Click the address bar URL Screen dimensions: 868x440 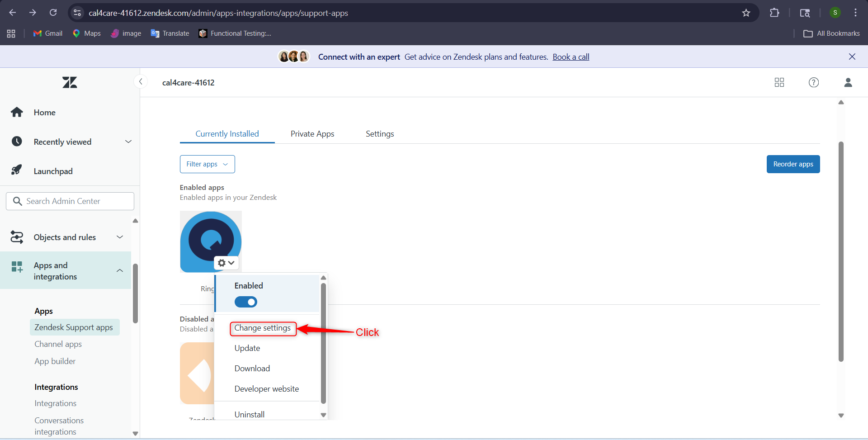[218, 13]
